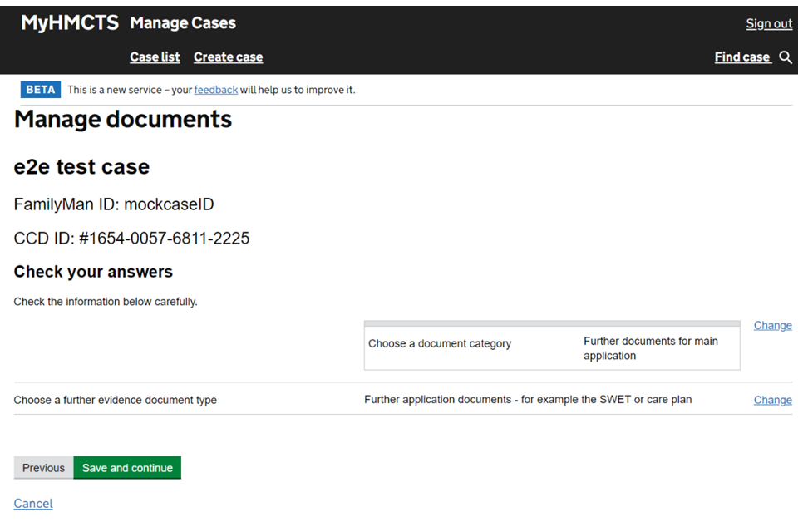
Task: Click the e2e test case title
Action: (81, 166)
